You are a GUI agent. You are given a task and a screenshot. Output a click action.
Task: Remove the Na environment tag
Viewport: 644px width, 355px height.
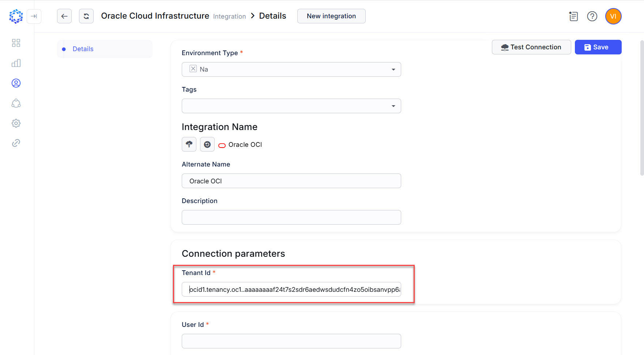(193, 69)
